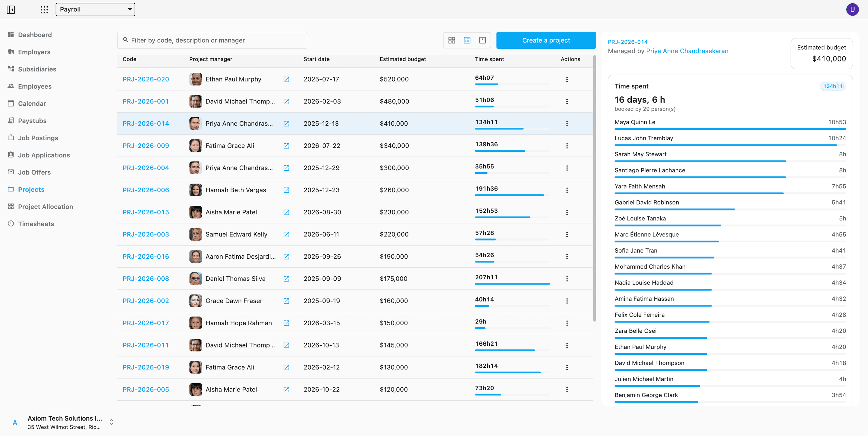Click the Employers sidebar icon
Screen dimensions: 868x436
[x=11, y=51]
